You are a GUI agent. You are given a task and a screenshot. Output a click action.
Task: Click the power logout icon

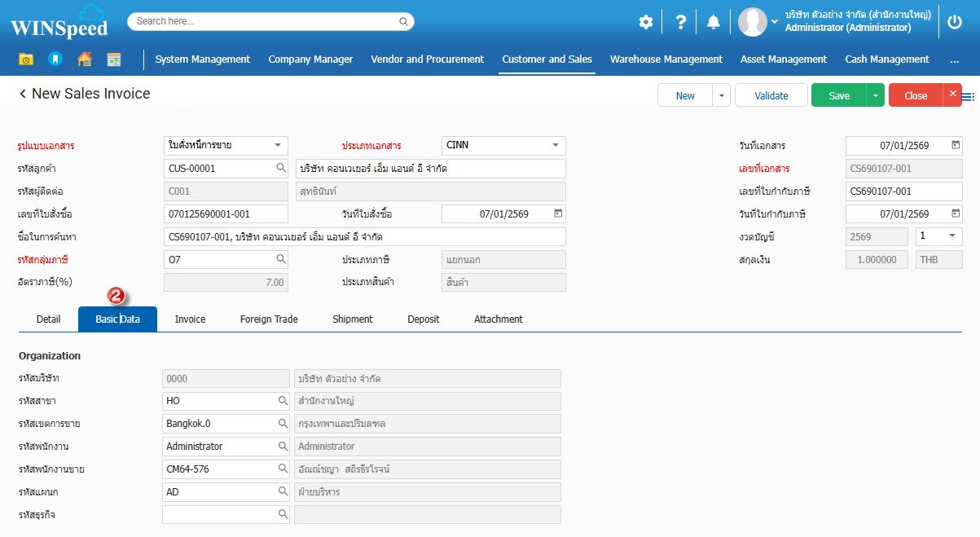(x=955, y=22)
